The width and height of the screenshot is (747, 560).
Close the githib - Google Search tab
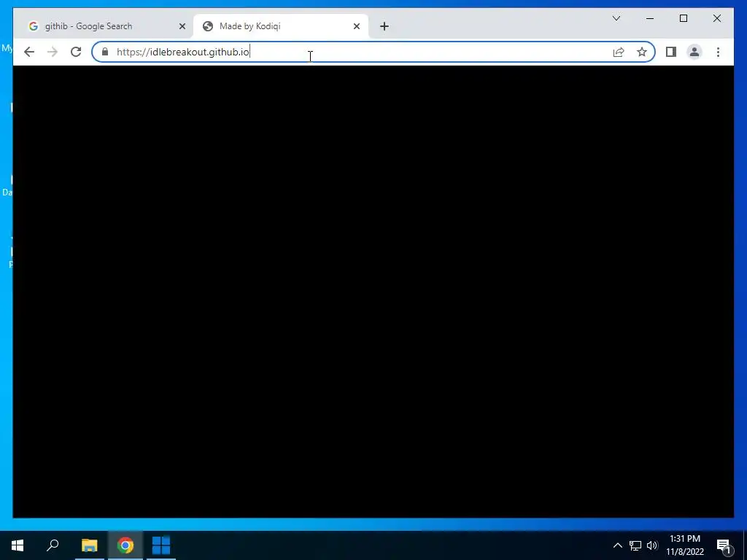[182, 26]
